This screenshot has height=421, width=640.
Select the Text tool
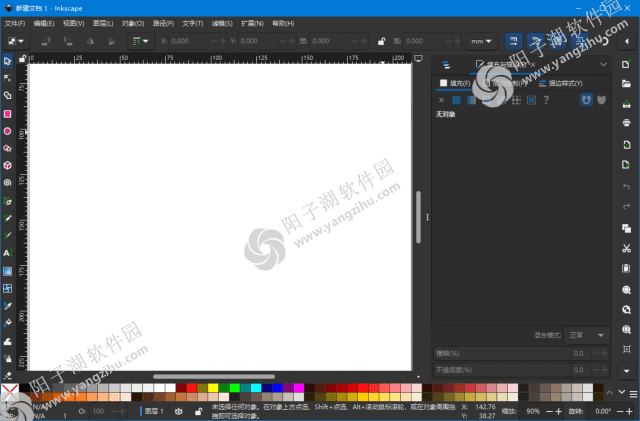click(x=7, y=253)
